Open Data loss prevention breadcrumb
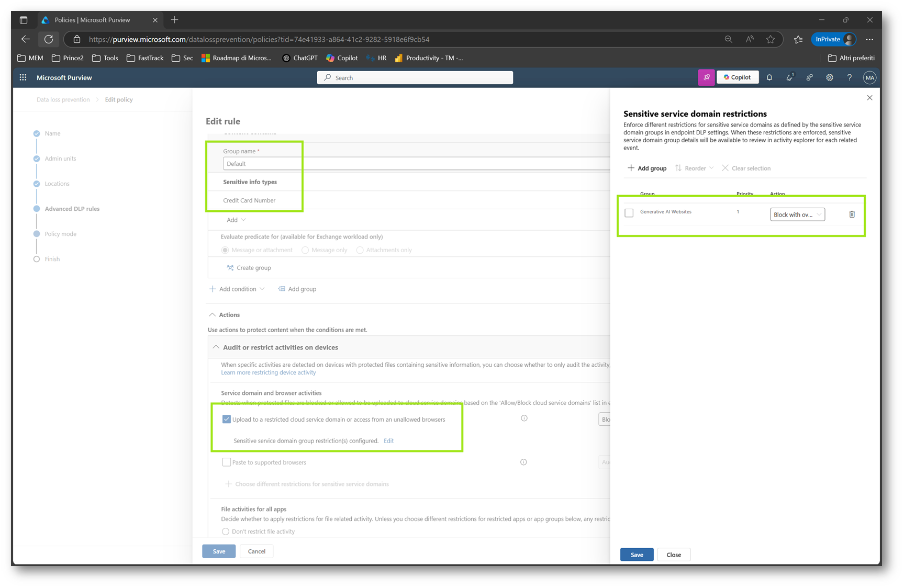 [63, 99]
